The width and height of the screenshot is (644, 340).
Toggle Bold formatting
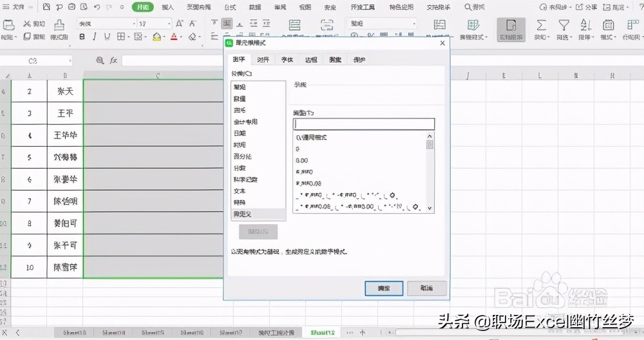click(82, 37)
